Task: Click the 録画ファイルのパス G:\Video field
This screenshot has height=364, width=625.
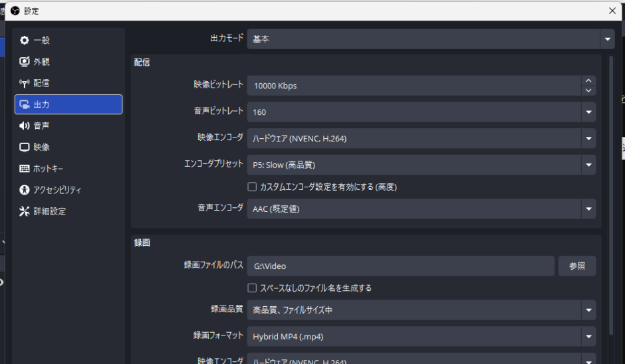Action: pyautogui.click(x=400, y=266)
